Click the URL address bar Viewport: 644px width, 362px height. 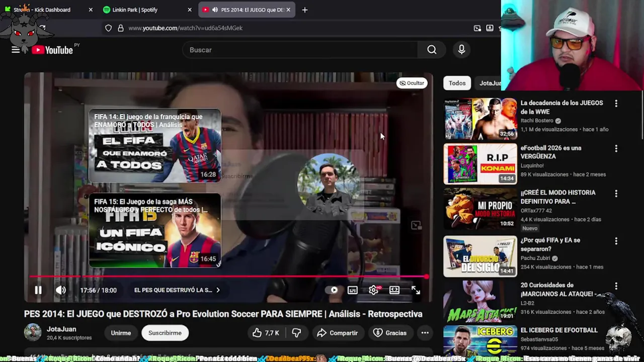297,28
